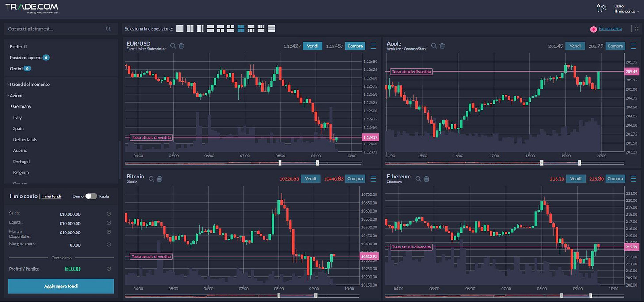Click Compra for Bitcoin
The height and width of the screenshot is (302, 644).
[355, 178]
